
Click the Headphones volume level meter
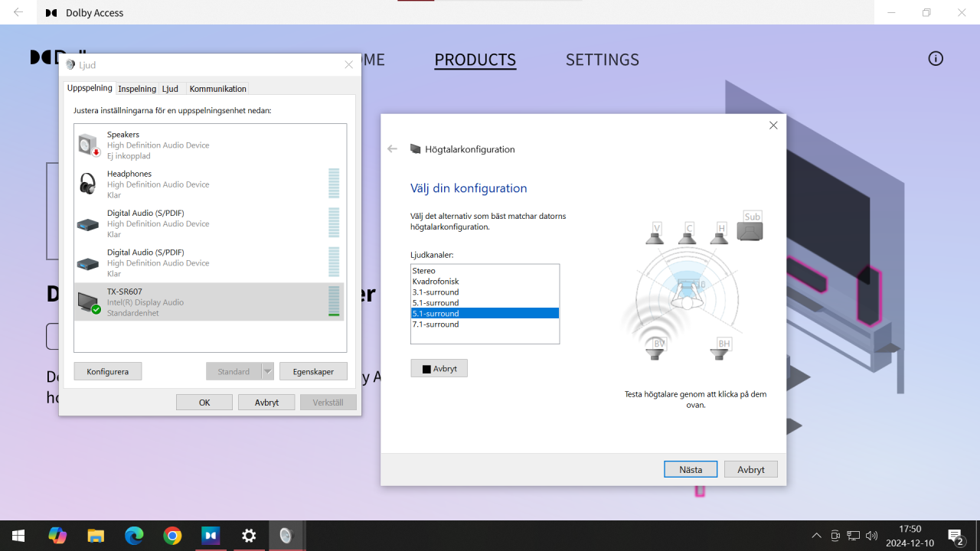tap(334, 183)
